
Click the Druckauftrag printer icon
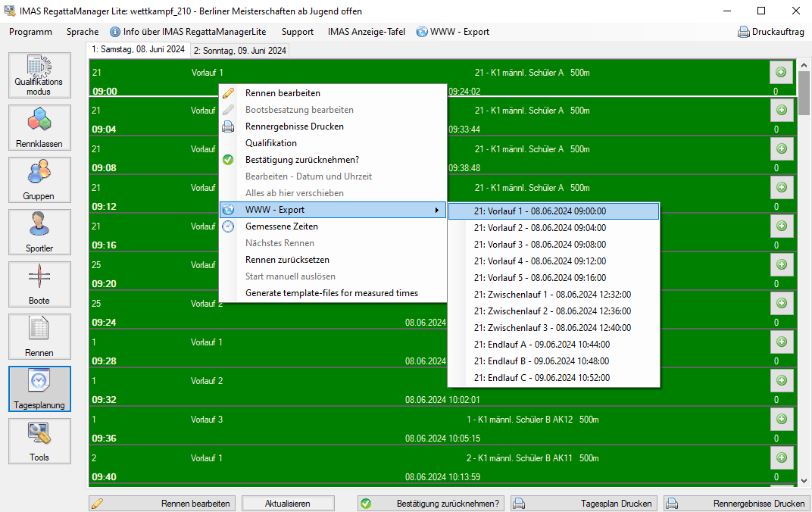pos(744,32)
